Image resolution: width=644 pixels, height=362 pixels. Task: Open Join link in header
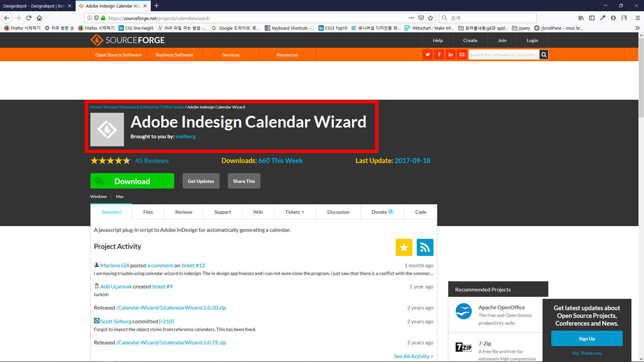[x=502, y=40]
